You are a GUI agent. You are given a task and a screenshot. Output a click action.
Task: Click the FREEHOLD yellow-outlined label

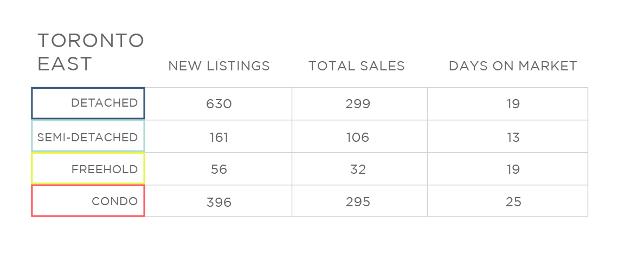88,168
